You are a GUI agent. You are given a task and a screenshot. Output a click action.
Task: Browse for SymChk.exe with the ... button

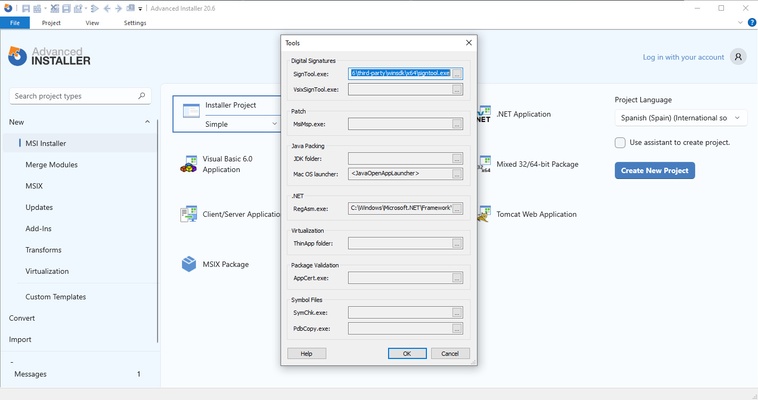point(457,313)
